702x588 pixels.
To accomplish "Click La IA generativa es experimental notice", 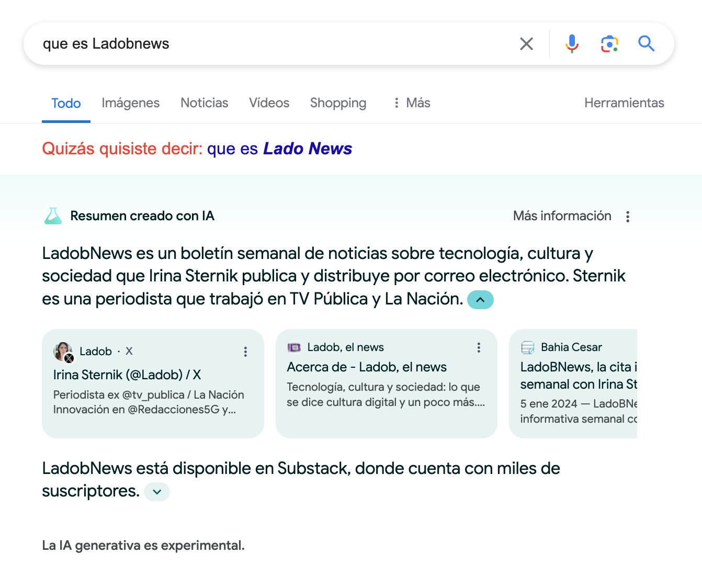I will point(143,546).
